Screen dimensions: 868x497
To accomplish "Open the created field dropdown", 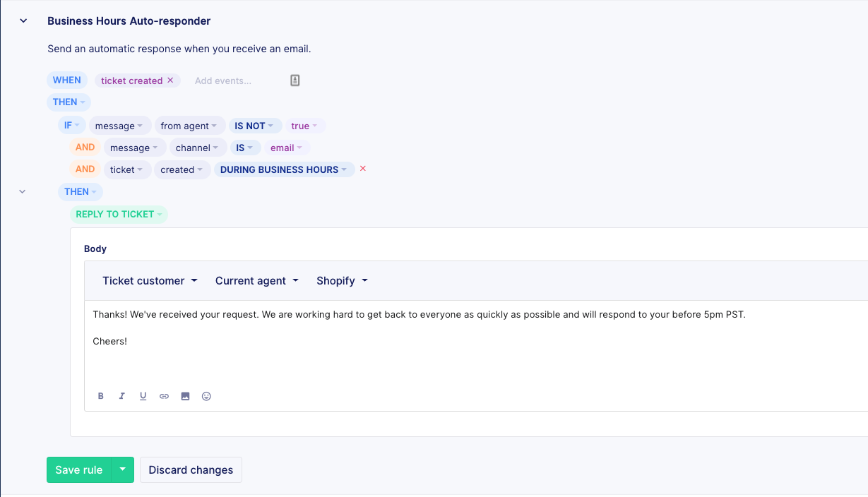I will point(182,169).
